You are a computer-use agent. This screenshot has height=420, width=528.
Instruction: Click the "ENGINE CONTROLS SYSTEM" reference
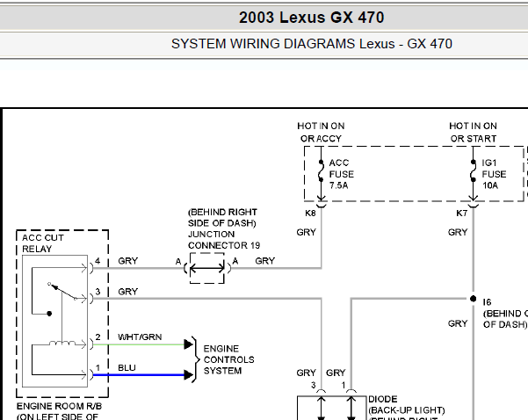(229, 359)
